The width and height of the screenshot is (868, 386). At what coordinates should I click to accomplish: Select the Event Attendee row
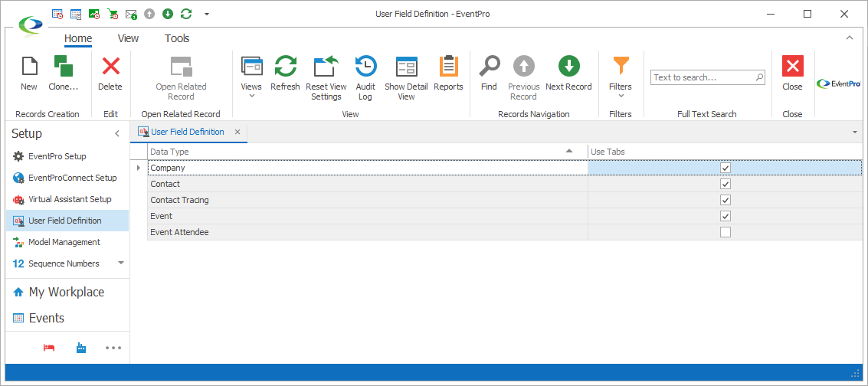(x=504, y=232)
